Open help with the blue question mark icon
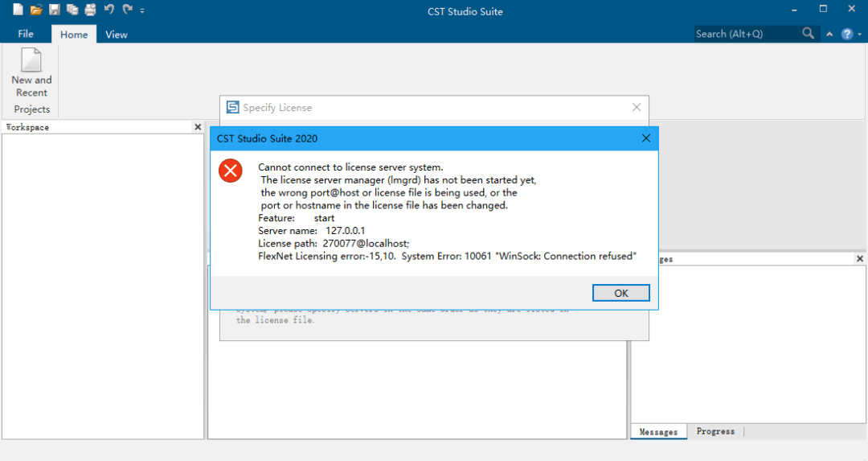The width and height of the screenshot is (868, 461). tap(846, 34)
